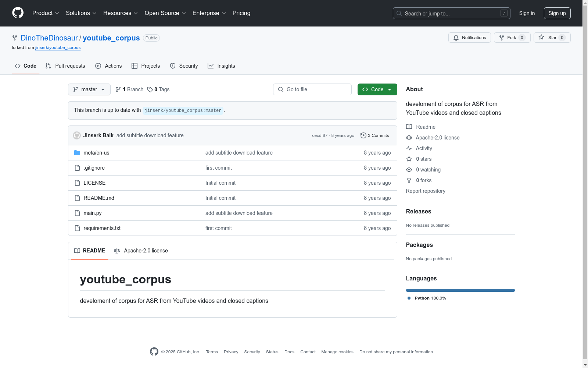
Task: Open the master branch switcher dropdown
Action: pos(89,89)
